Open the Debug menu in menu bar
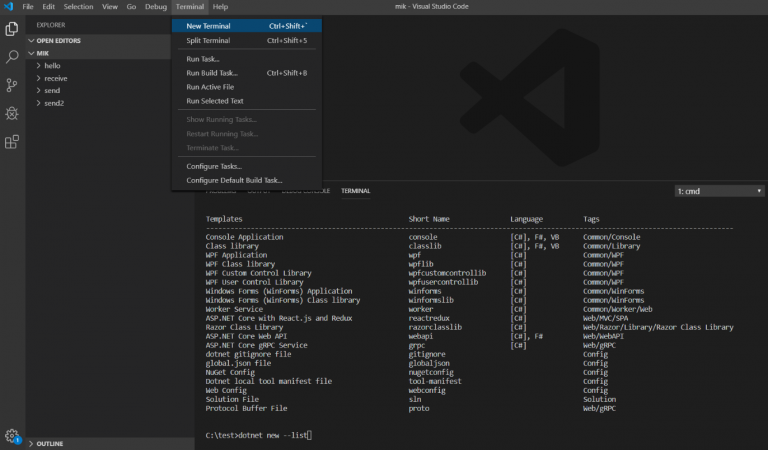The height and width of the screenshot is (450, 768). pyautogui.click(x=156, y=7)
